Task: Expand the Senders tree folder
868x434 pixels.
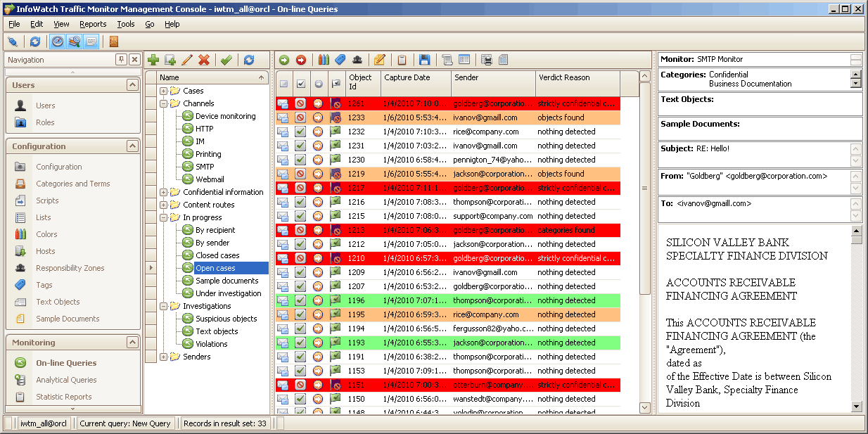Action: point(164,357)
